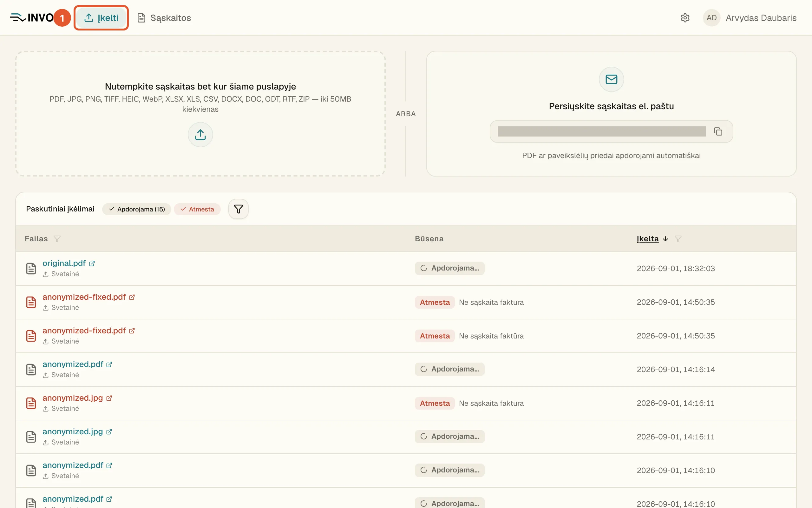
Task: Click the 'Failas' column header label
Action: [x=36, y=239]
